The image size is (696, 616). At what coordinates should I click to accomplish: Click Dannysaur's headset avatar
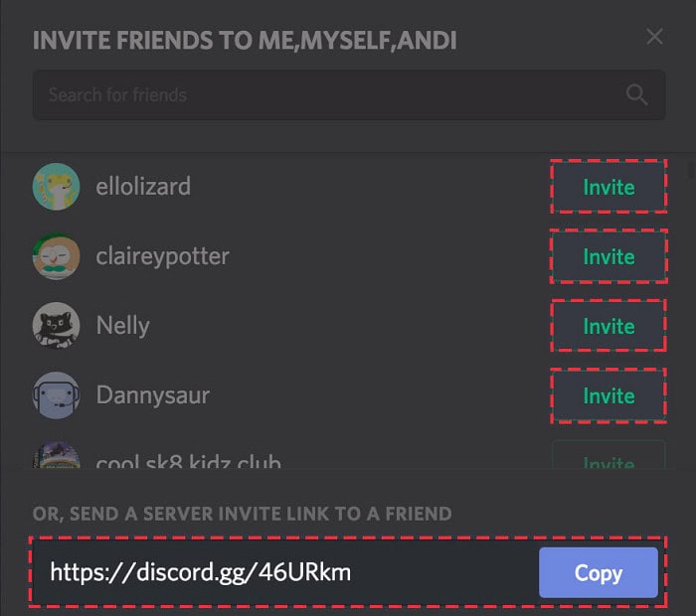click(x=57, y=395)
